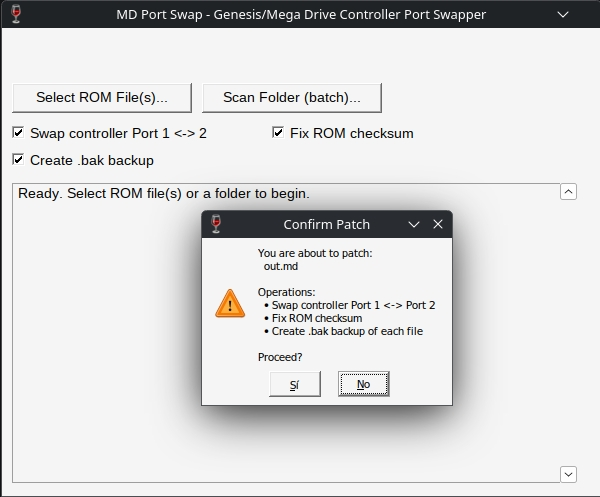This screenshot has width=600, height=497.
Task: Click wine glass icon in MD Port Swap title bar
Action: [x=16, y=14]
